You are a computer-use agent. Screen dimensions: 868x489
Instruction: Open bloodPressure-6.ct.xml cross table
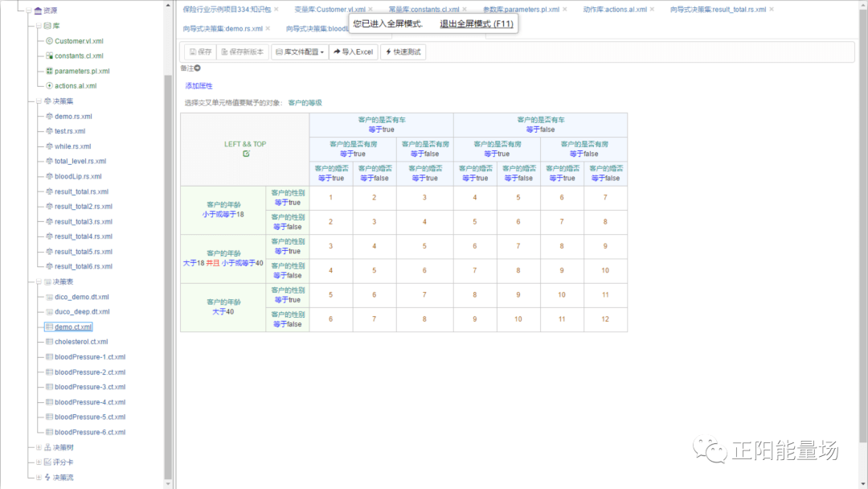click(x=90, y=433)
